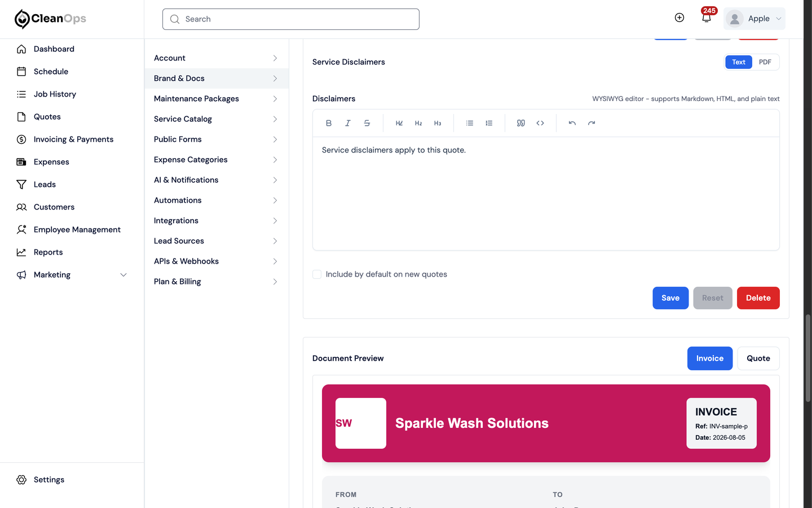Open Public Forms settings
Image resolution: width=812 pixels, height=508 pixels.
217,139
